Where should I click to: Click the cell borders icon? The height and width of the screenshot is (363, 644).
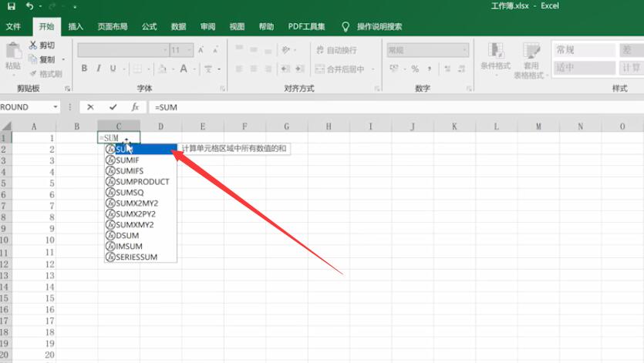click(137, 69)
